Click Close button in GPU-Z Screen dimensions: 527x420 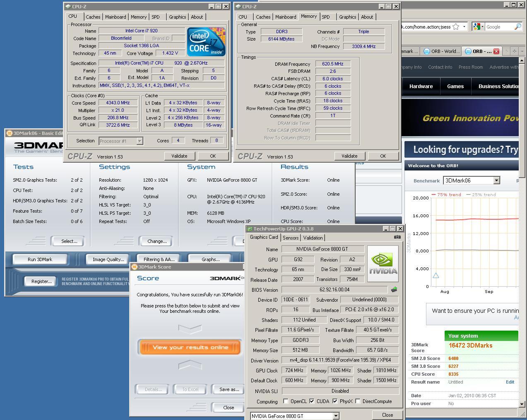point(387,415)
